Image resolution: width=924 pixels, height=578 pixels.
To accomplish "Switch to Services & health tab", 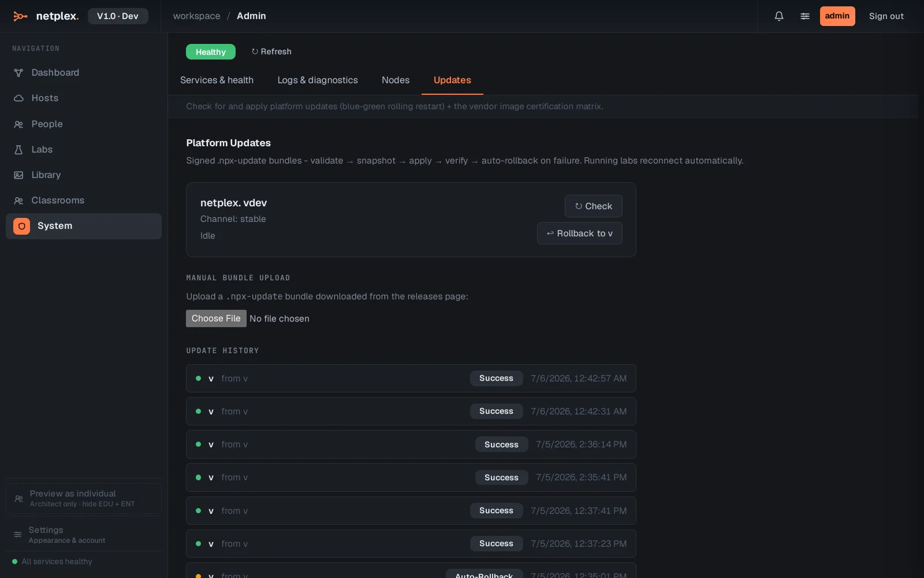I will click(x=217, y=80).
